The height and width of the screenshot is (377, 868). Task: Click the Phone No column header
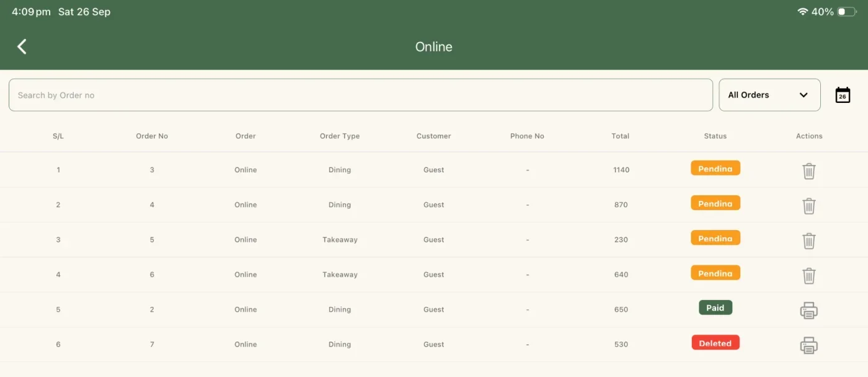527,136
